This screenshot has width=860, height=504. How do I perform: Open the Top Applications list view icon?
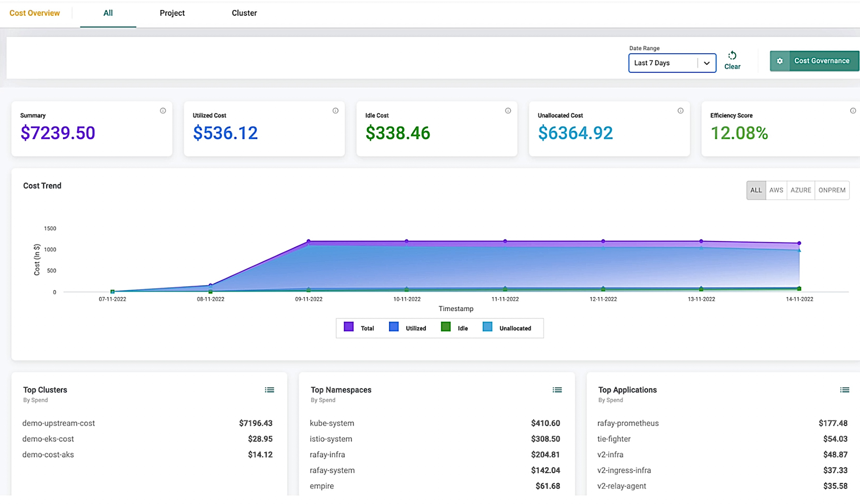(x=845, y=390)
